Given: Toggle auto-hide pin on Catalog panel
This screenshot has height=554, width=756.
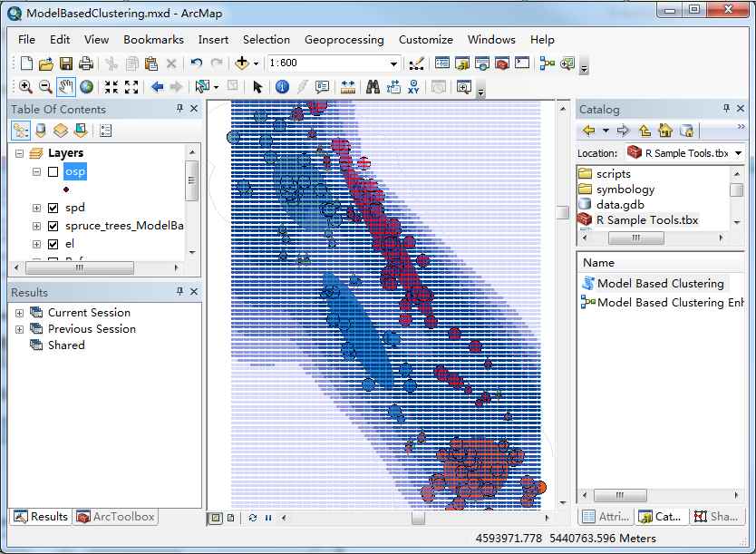Looking at the screenshot, I should 726,109.
